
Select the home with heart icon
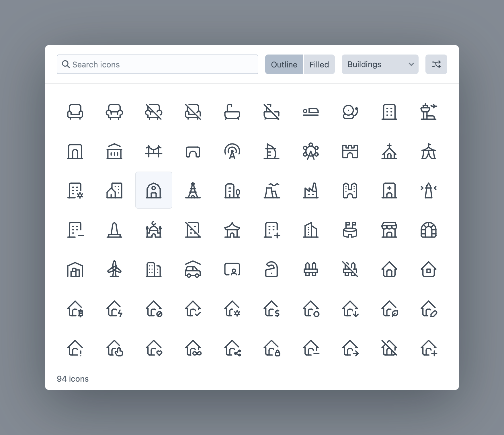tap(154, 348)
